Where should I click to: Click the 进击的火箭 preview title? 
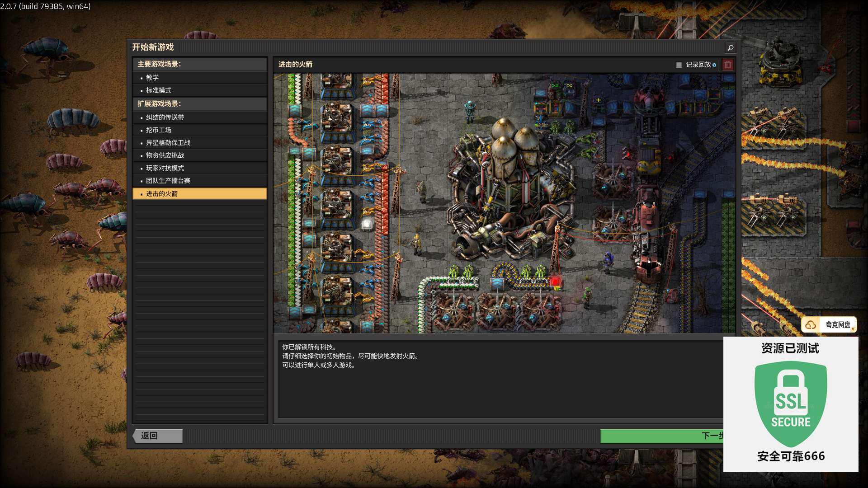(x=295, y=65)
